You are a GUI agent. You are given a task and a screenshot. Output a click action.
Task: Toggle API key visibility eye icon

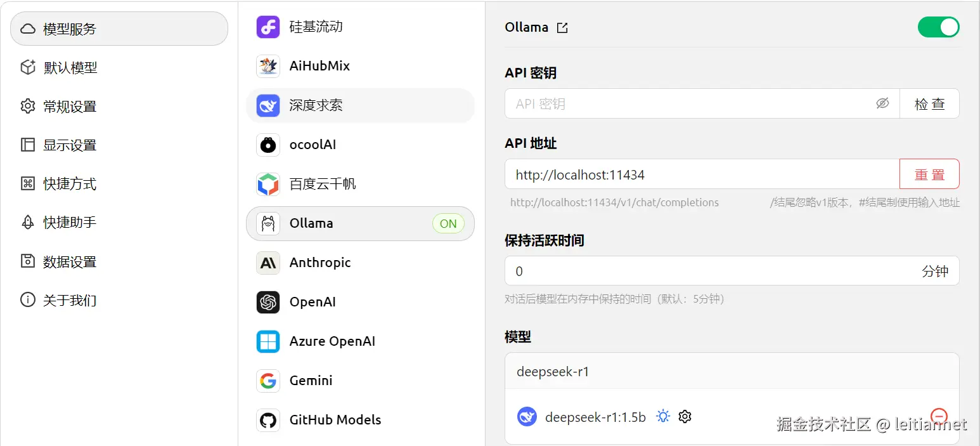[x=882, y=103]
